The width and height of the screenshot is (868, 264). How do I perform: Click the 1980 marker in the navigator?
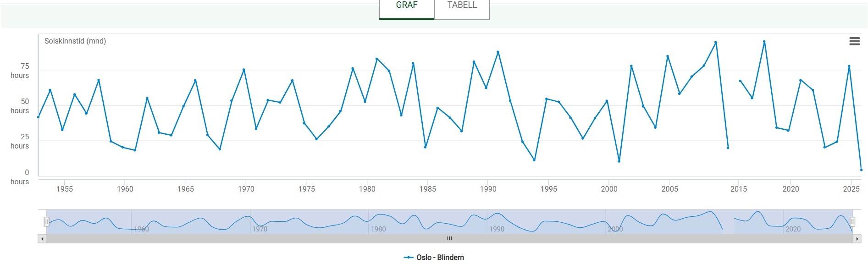coord(378,229)
